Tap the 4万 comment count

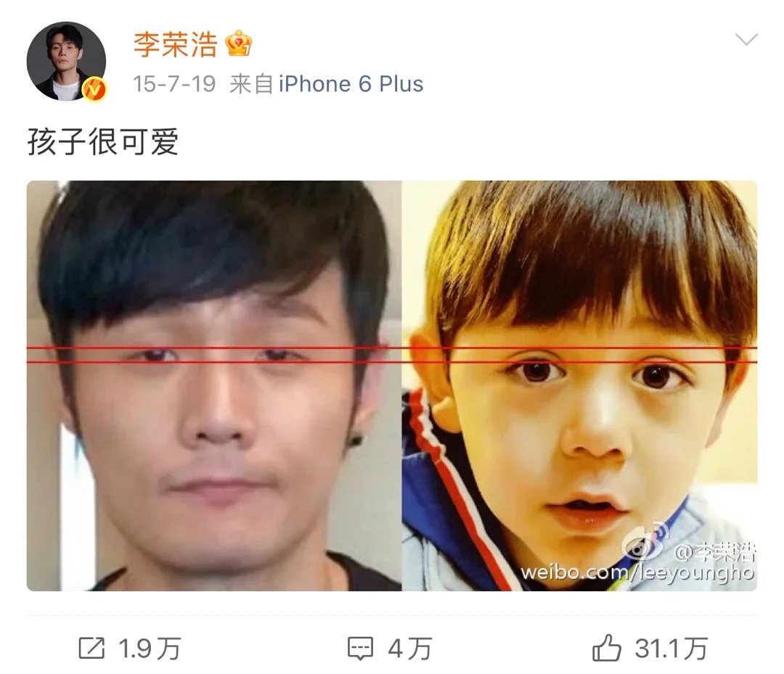410,649
